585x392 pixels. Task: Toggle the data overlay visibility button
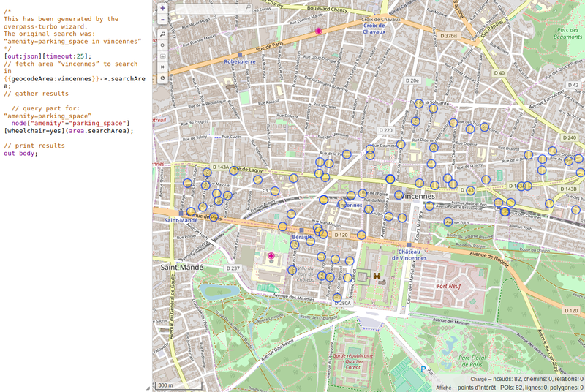point(162,78)
